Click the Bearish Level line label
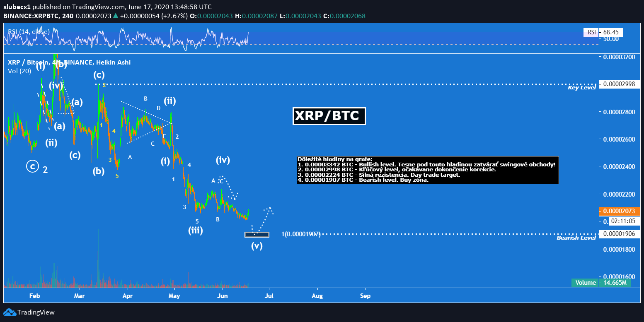This screenshot has width=644, height=322. [576, 238]
